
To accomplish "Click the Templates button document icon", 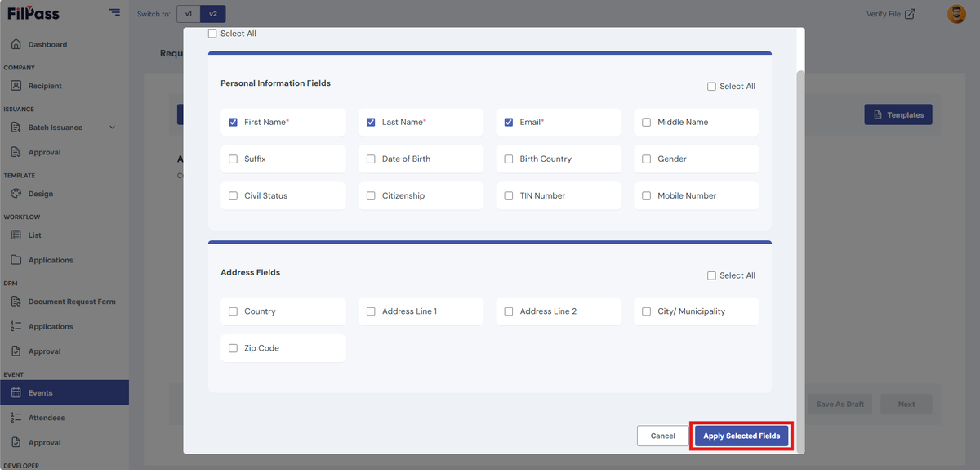I will (878, 115).
